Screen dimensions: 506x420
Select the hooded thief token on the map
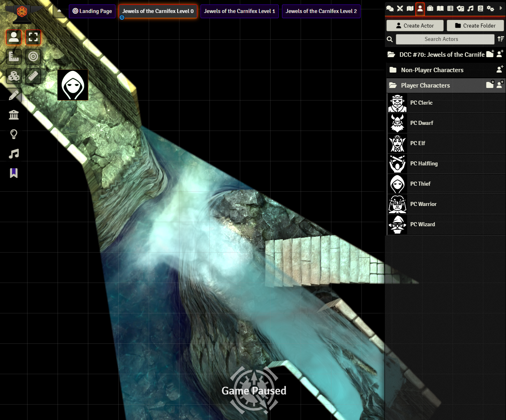click(73, 85)
